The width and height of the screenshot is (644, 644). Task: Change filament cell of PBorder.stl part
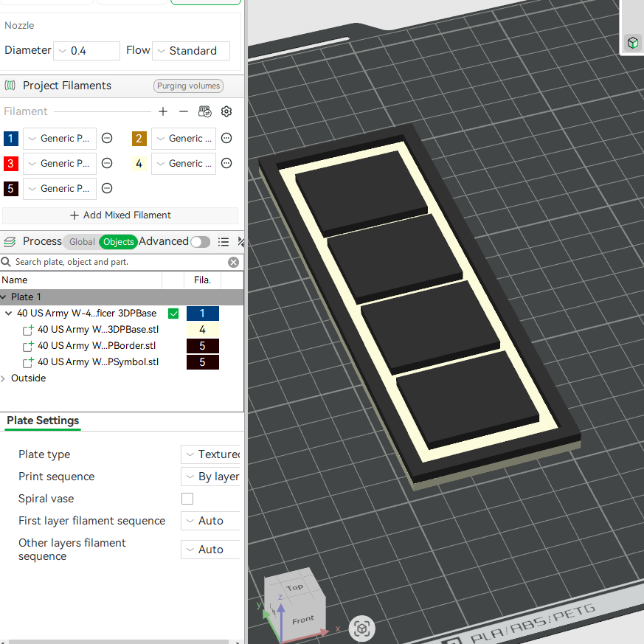202,346
